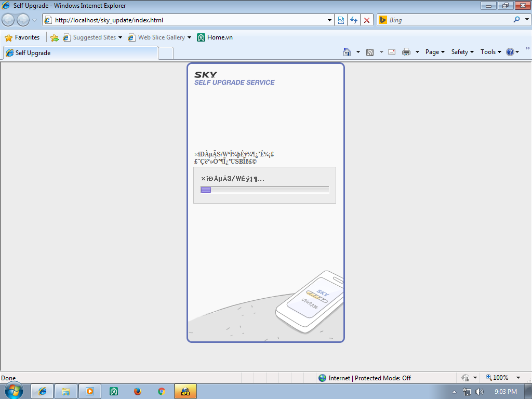Click the Internet zone globe icon
This screenshot has height=399, width=532.
pyautogui.click(x=322, y=378)
